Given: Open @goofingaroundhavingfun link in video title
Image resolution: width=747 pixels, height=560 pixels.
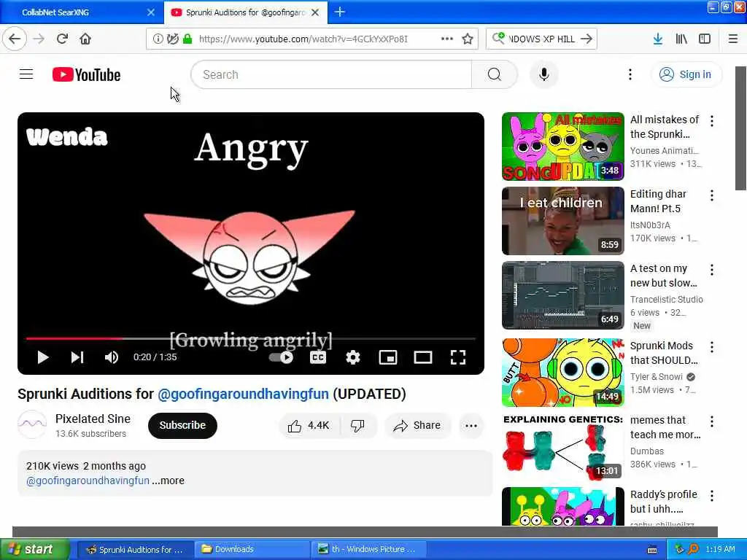Looking at the screenshot, I should [243, 394].
